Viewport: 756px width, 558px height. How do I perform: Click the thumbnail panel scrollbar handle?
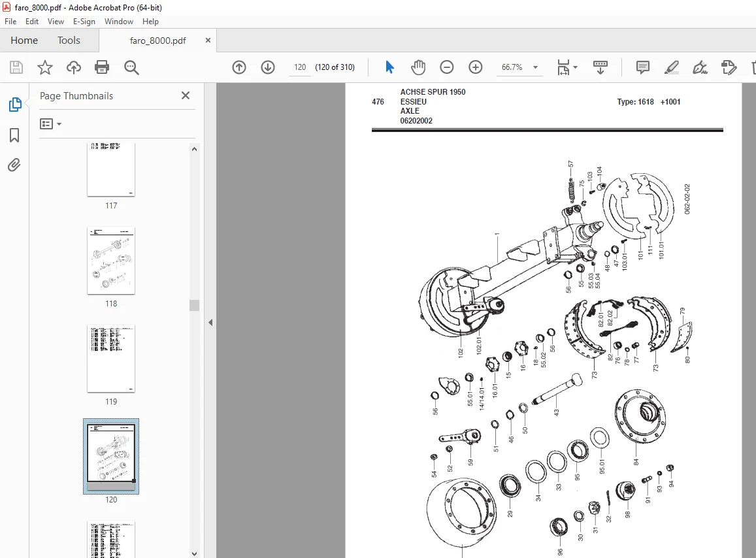(194, 305)
